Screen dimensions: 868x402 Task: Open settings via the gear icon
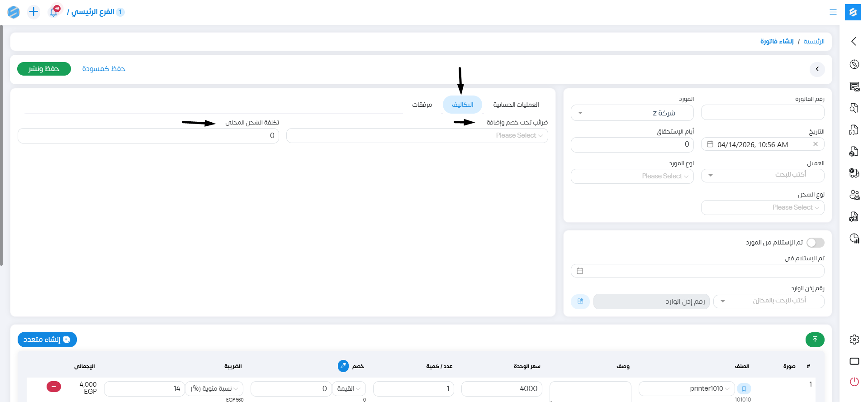(x=854, y=340)
